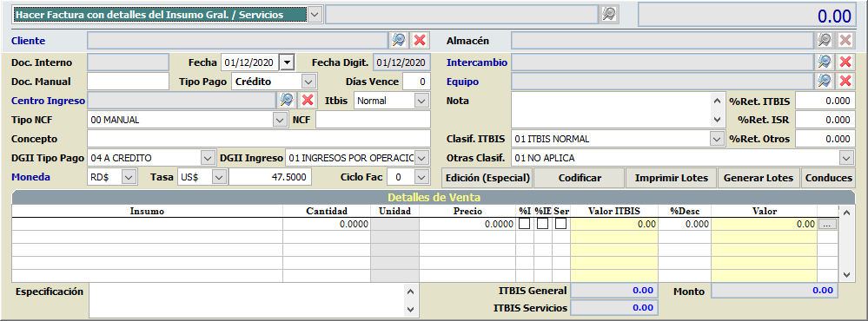Click the %Ret. Otros input field
This screenshot has height=321, width=868.
pyautogui.click(x=825, y=139)
